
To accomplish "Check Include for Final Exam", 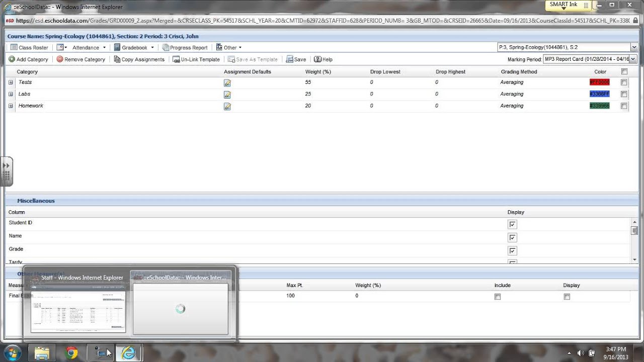I will 498,297.
